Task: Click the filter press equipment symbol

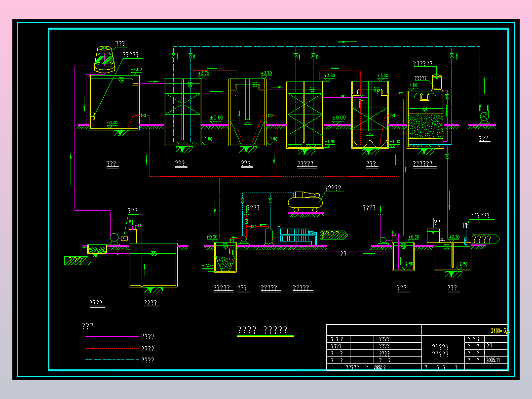Action: (297, 236)
